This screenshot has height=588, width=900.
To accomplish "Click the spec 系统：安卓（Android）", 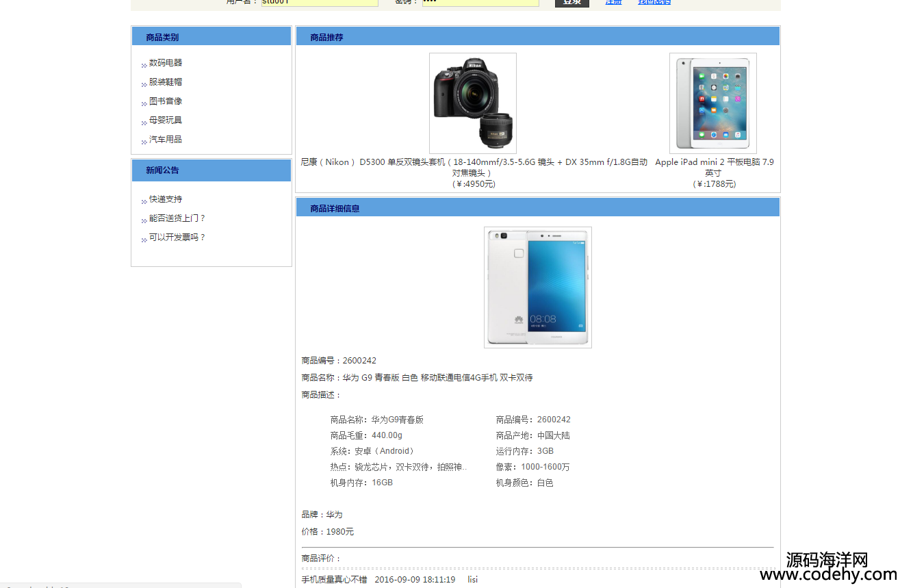I will [373, 451].
